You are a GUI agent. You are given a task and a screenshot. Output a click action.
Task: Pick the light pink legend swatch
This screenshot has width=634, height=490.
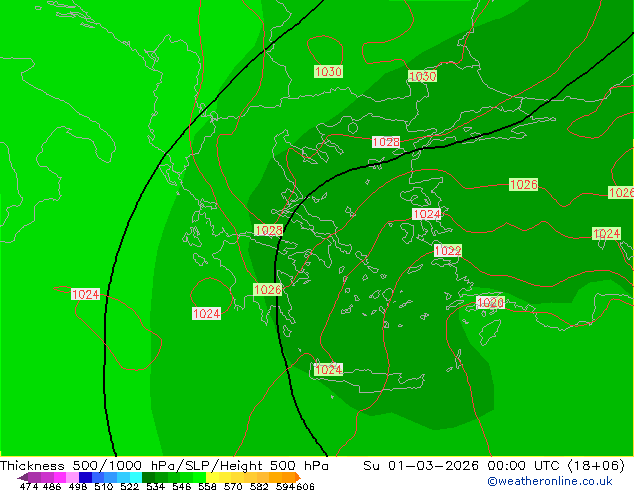72,477
